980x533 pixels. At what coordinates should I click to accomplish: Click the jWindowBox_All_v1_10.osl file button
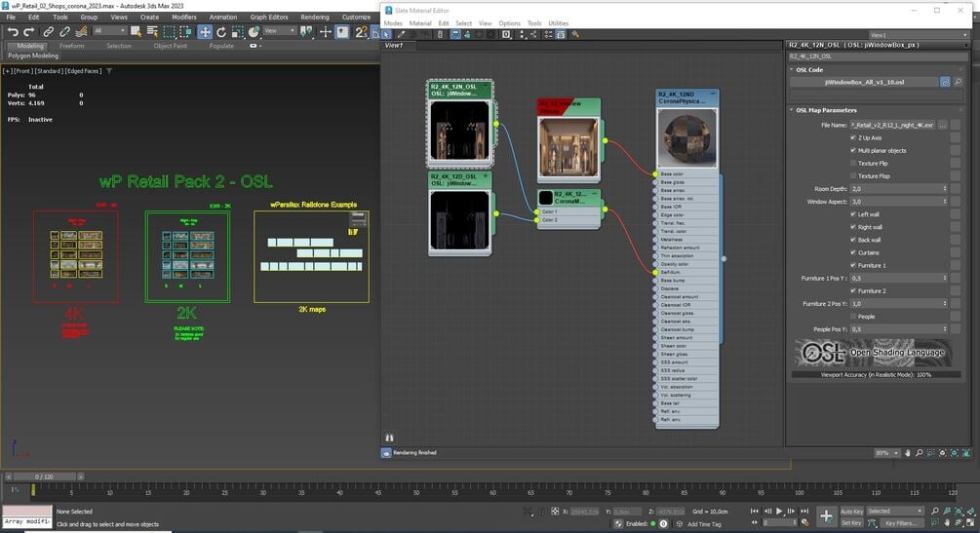pyautogui.click(x=864, y=82)
